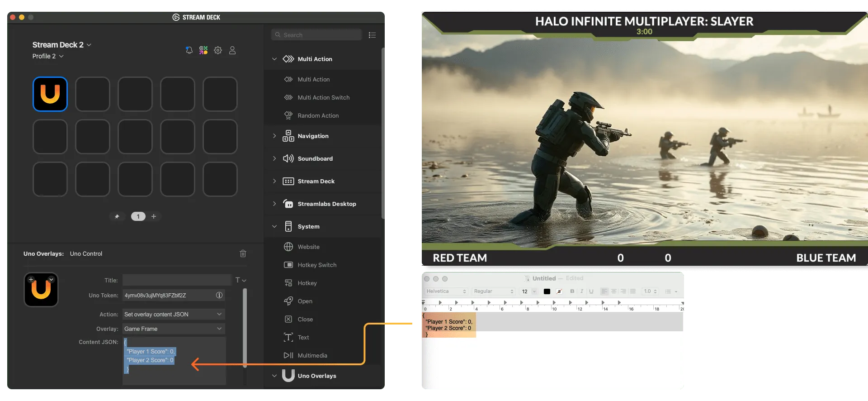Image resolution: width=868 pixels, height=401 pixels.
Task: Open the Profile 2 dropdown
Action: 48,56
